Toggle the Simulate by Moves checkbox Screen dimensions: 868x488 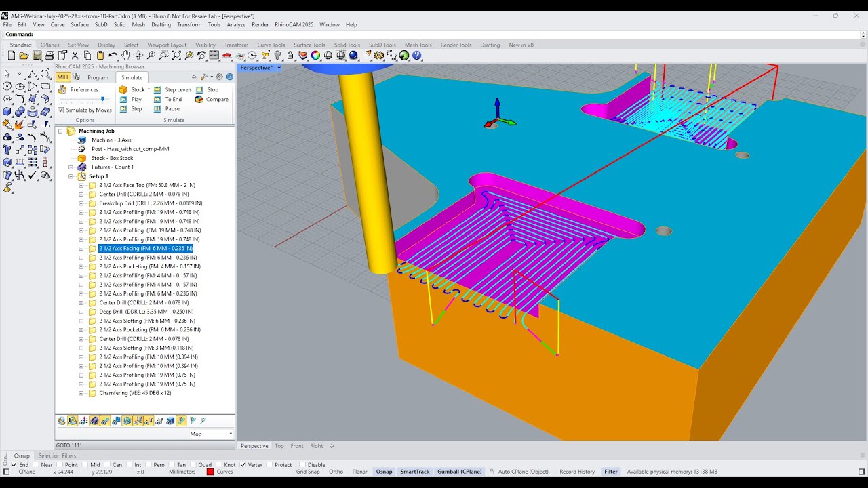coord(61,110)
